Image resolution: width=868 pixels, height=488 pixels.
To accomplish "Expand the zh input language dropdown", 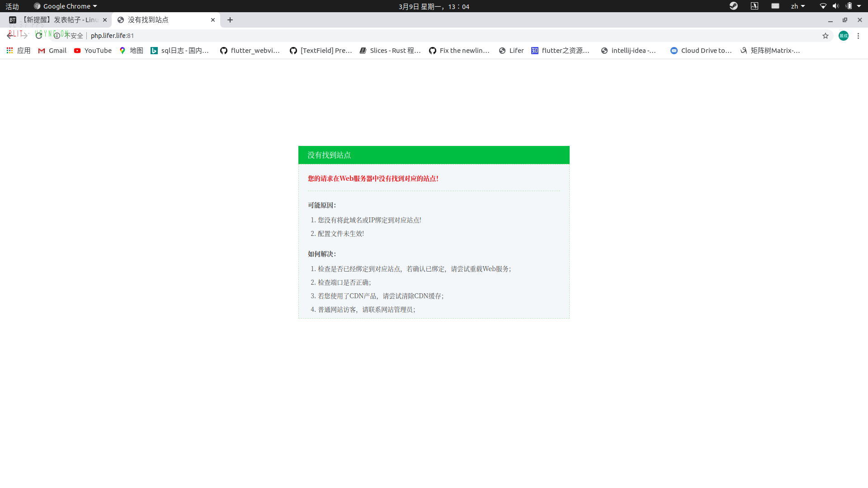I will pyautogui.click(x=798, y=6).
